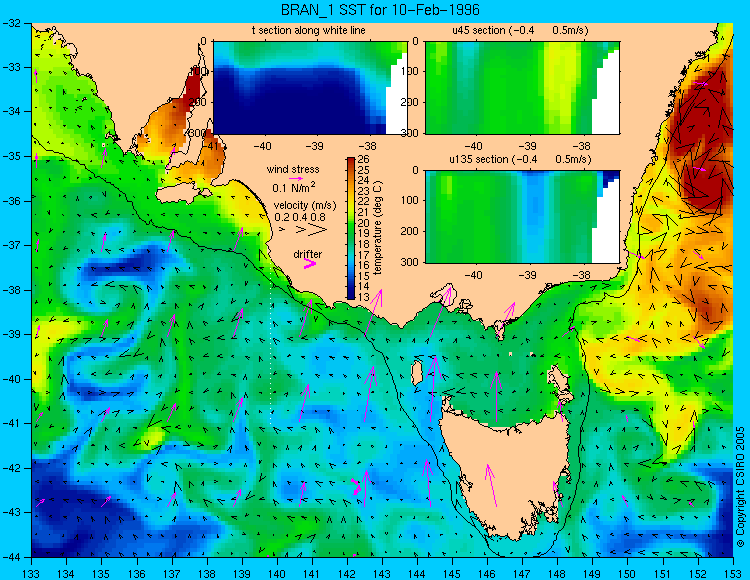This screenshot has width=750, height=580.
Task: Click the longitude axis label 140
Action: pos(277,573)
